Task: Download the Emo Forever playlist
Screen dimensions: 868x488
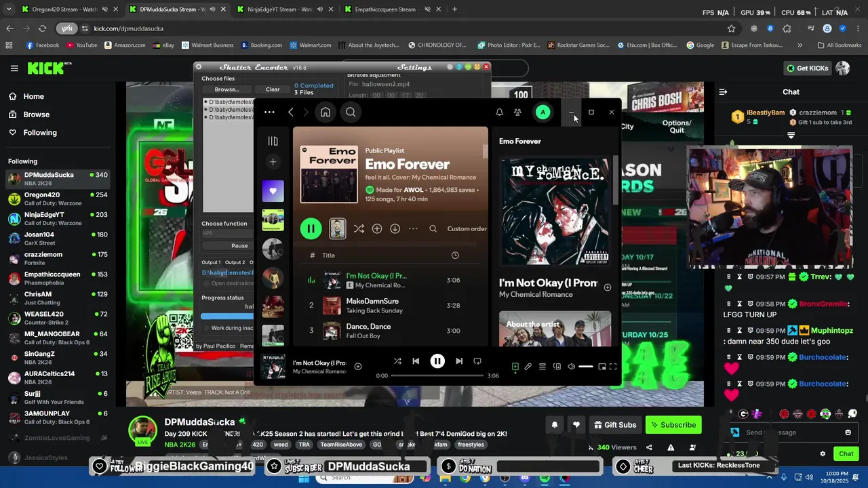Action: [395, 228]
